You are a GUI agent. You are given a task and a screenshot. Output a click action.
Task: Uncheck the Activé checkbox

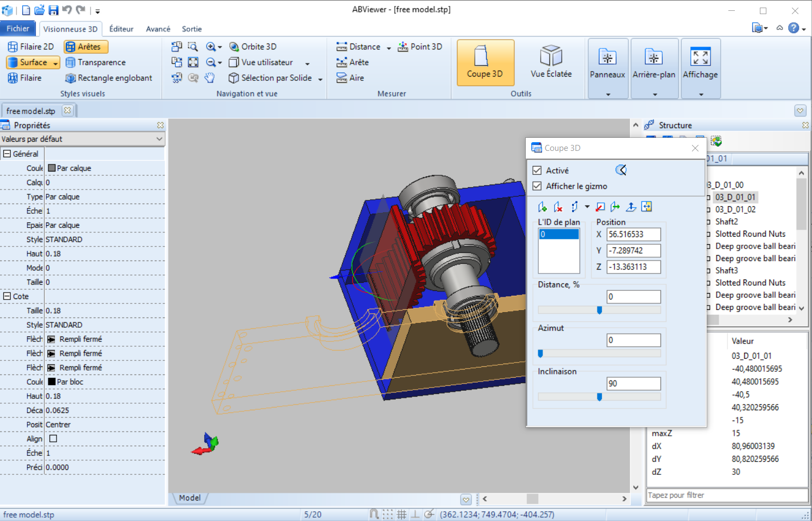(537, 170)
